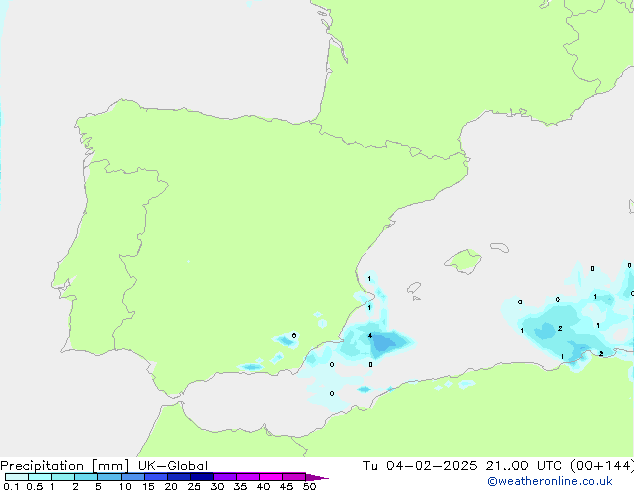
Task: Click the '(00+144)' forecast offset text
Action: click(x=602, y=466)
